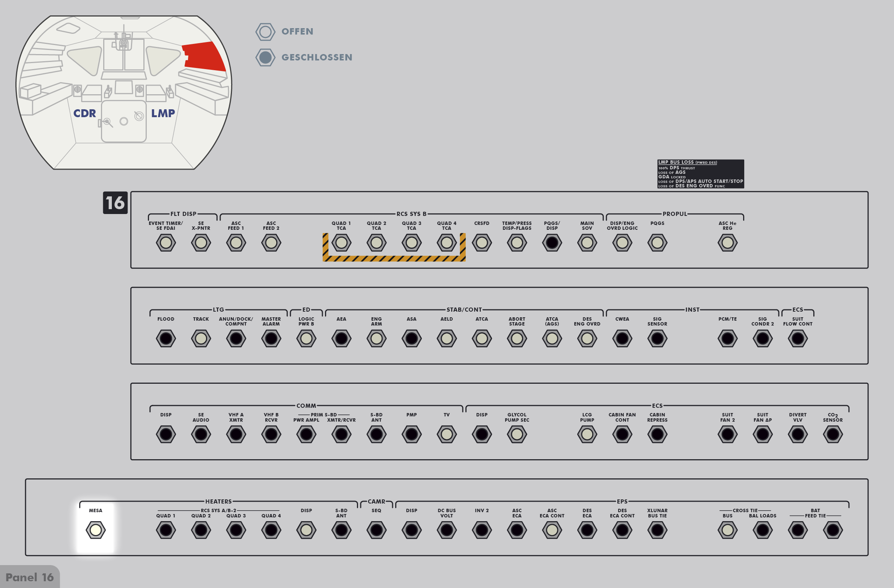Screen dimensions: 894x588
Task: Click the LMP label in cockpit diagram
Action: [x=163, y=113]
